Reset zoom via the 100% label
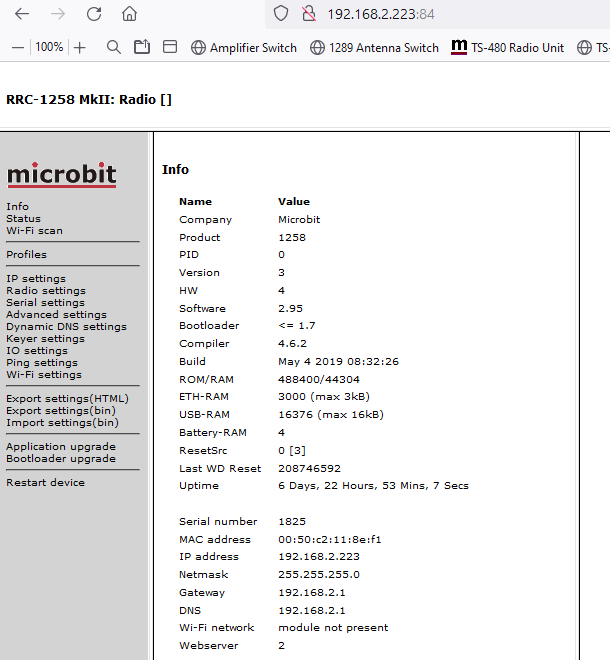Image resolution: width=610 pixels, height=660 pixels. click(x=49, y=47)
